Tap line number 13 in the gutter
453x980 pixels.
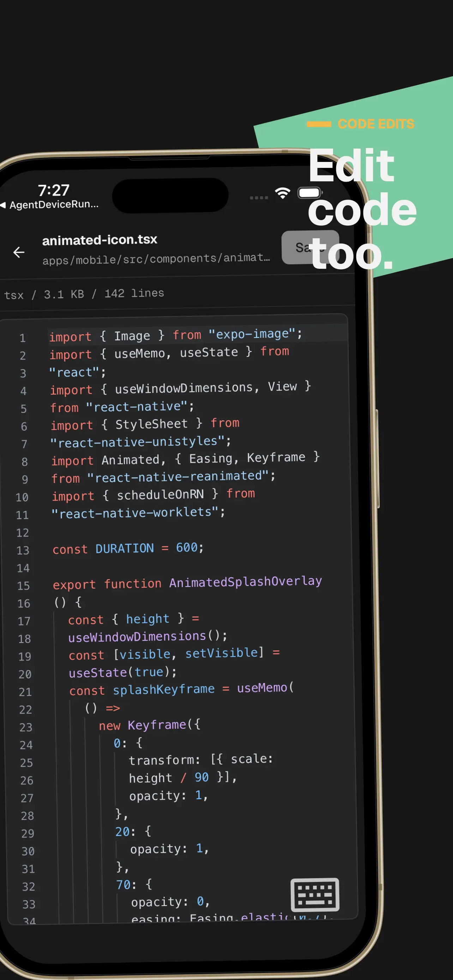click(23, 550)
